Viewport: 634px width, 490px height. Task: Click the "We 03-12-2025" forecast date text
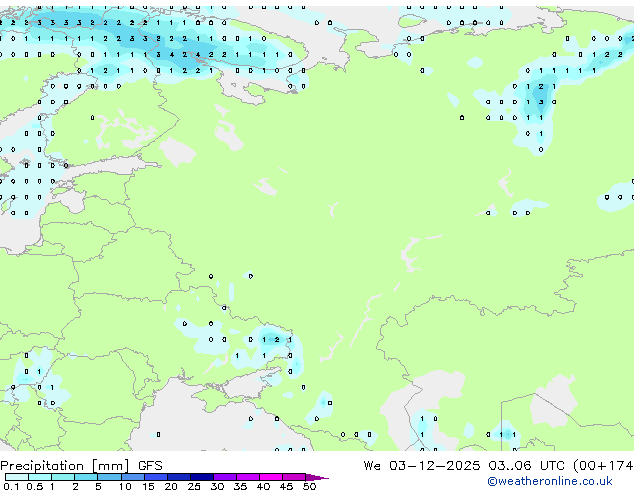422,466
